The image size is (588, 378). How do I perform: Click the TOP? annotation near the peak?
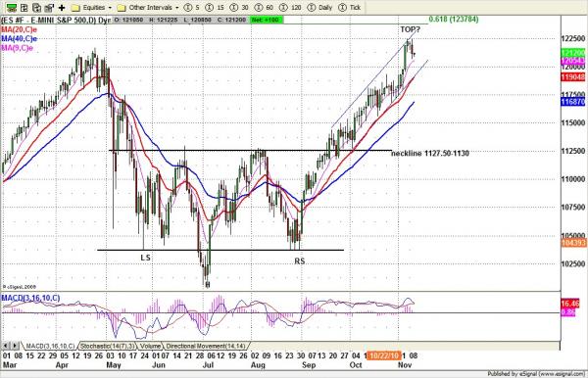coord(410,29)
